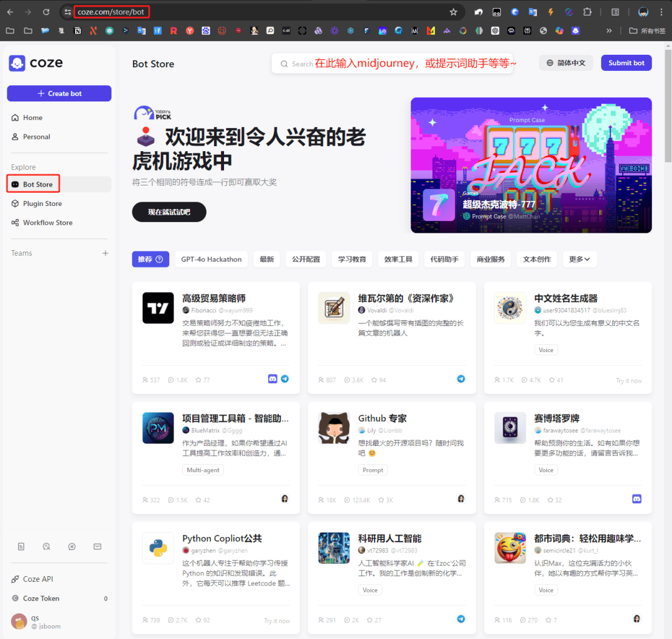The image size is (672, 639).
Task: Switch to the 代码助手 category tab
Action: (x=444, y=259)
